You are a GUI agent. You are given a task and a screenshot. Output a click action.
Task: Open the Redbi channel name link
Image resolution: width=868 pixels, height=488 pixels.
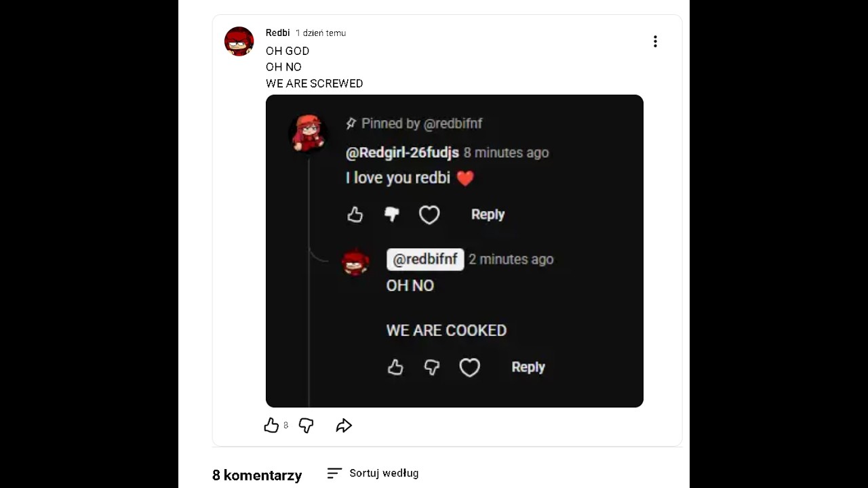click(x=277, y=33)
